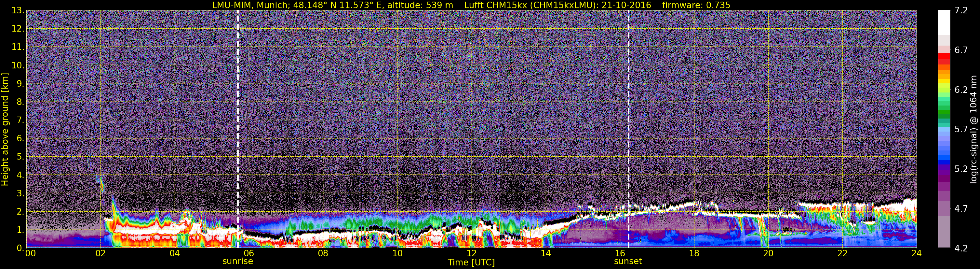Click the '4.' height axis tick label

tap(20, 175)
